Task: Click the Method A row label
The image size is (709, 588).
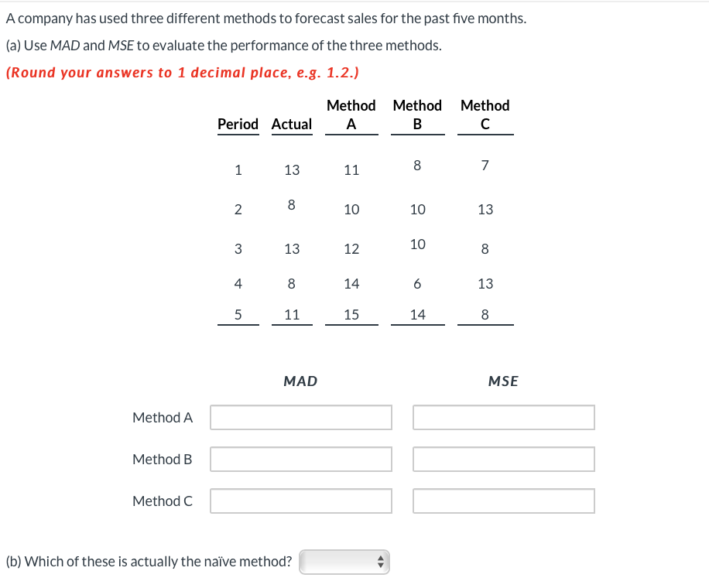Action: point(163,417)
